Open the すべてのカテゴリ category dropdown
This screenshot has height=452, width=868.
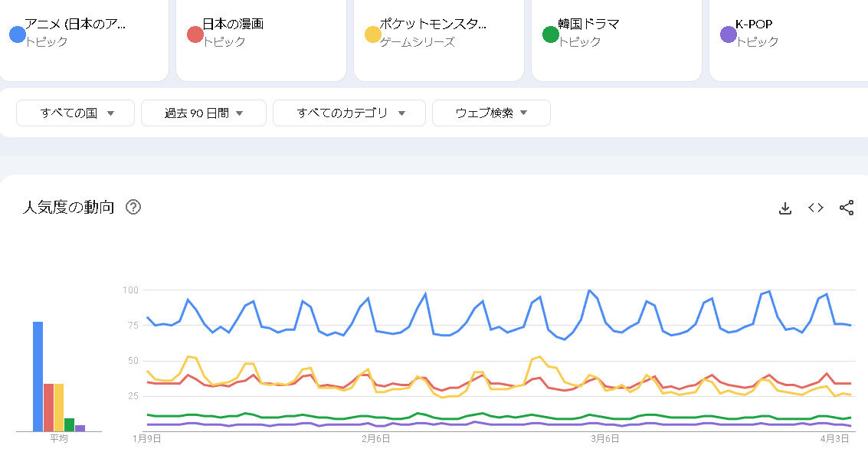click(x=349, y=113)
